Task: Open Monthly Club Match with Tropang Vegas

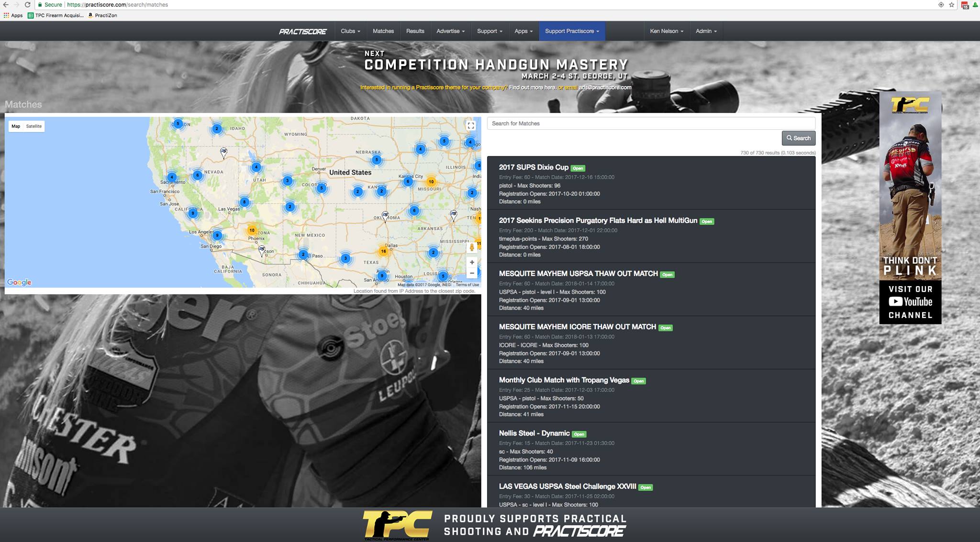Action: click(x=564, y=380)
